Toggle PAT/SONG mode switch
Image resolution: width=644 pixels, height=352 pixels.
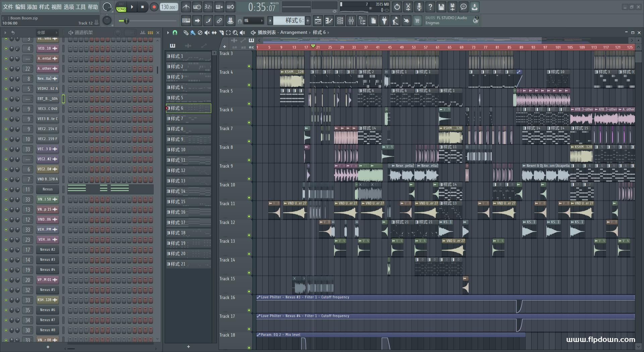coord(121,7)
